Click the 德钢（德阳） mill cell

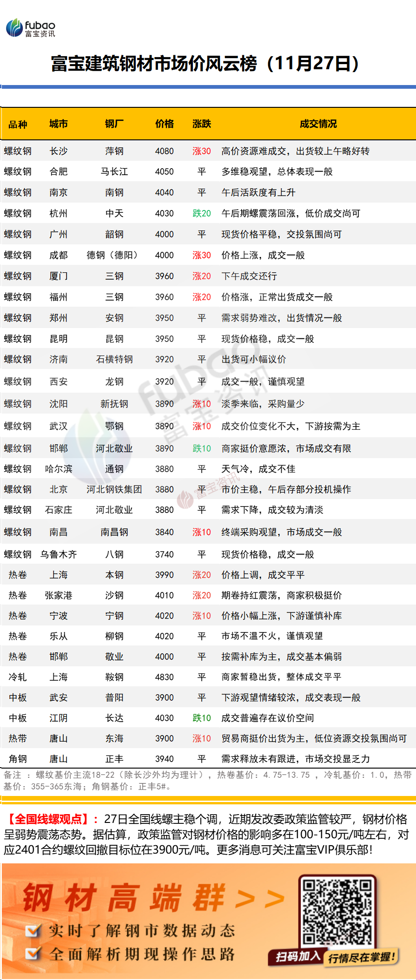point(114,255)
